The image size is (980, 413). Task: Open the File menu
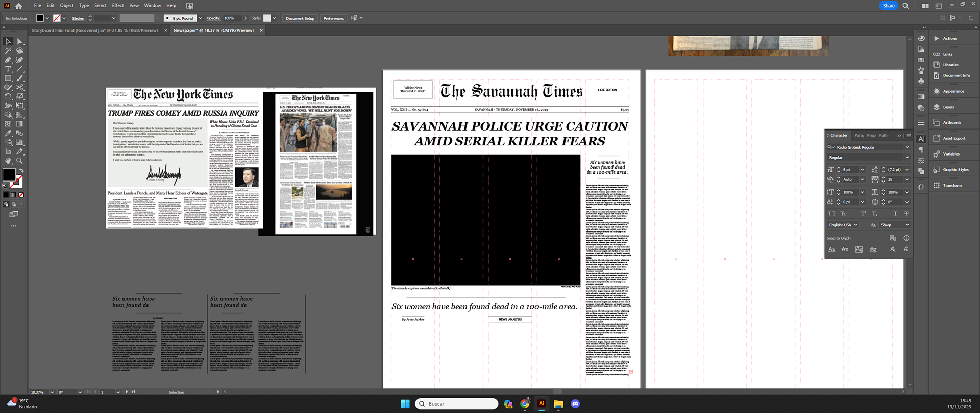38,6
